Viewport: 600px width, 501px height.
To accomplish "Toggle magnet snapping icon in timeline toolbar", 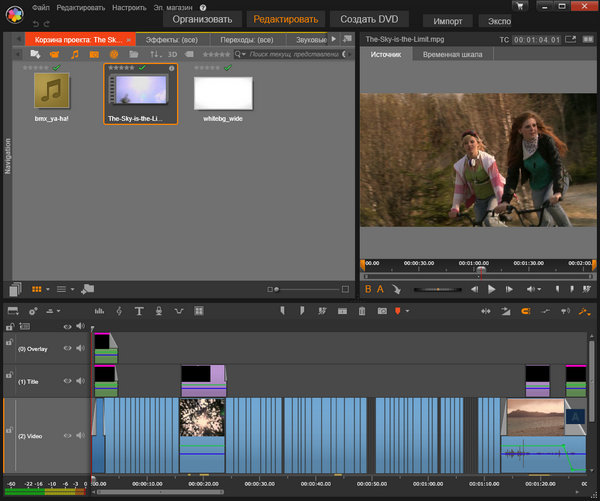I will [x=523, y=312].
